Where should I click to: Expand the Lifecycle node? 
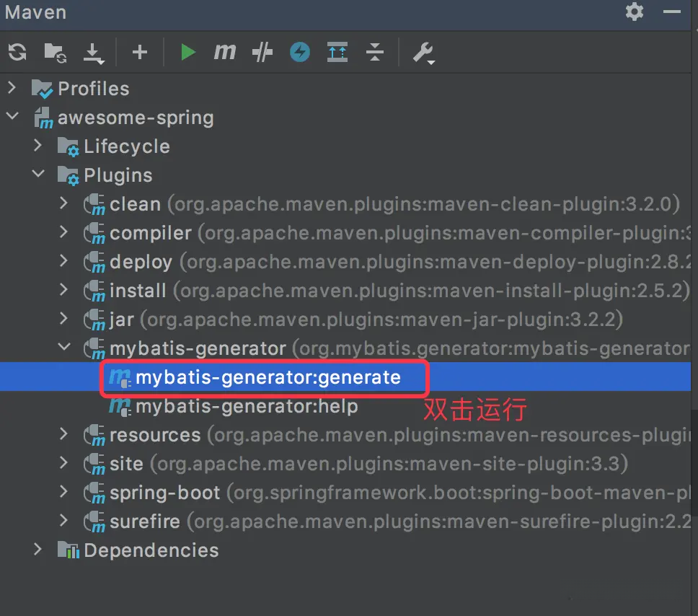point(37,145)
